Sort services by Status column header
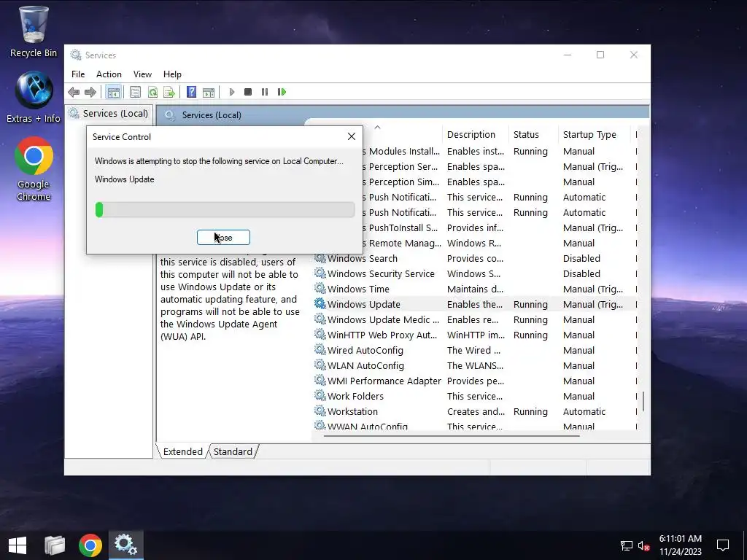 pyautogui.click(x=526, y=135)
